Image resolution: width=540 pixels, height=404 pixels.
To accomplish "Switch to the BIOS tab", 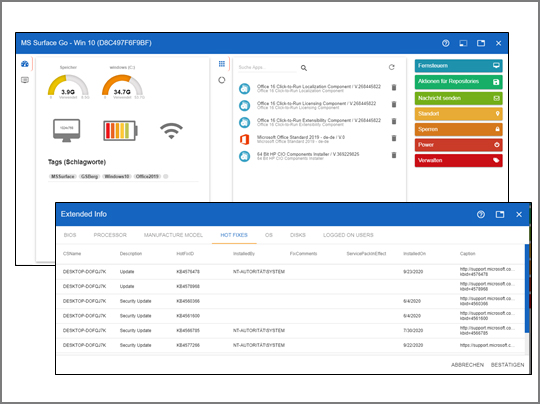I will (x=70, y=235).
